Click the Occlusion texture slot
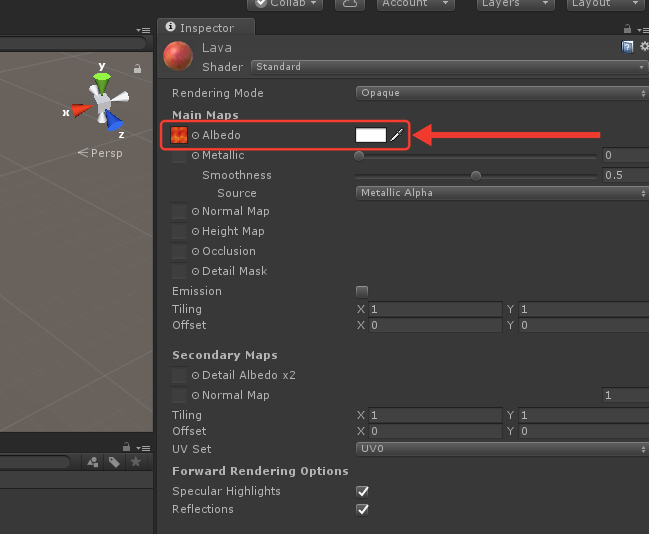Screen dimensions: 649x534 pyautogui.click(x=179, y=251)
